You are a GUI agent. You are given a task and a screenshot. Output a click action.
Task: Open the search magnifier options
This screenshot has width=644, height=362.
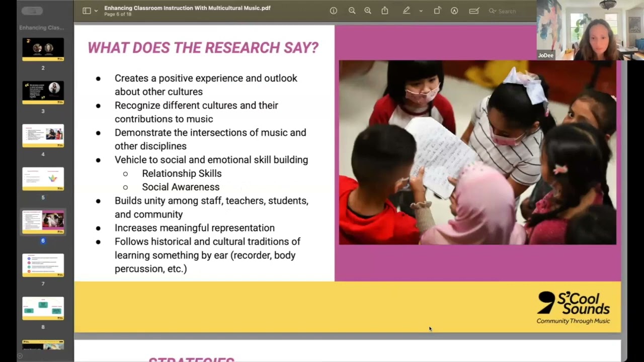tap(493, 11)
